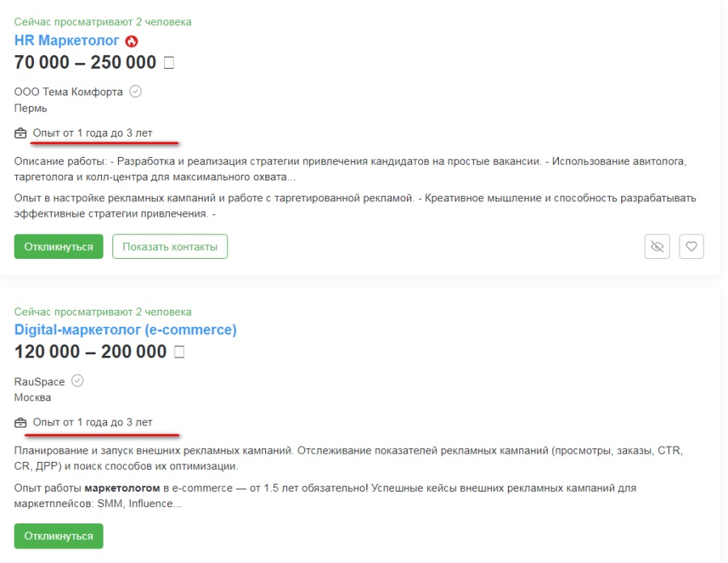Add HR Маркетолог vacancy to favorites with heart

tap(691, 247)
